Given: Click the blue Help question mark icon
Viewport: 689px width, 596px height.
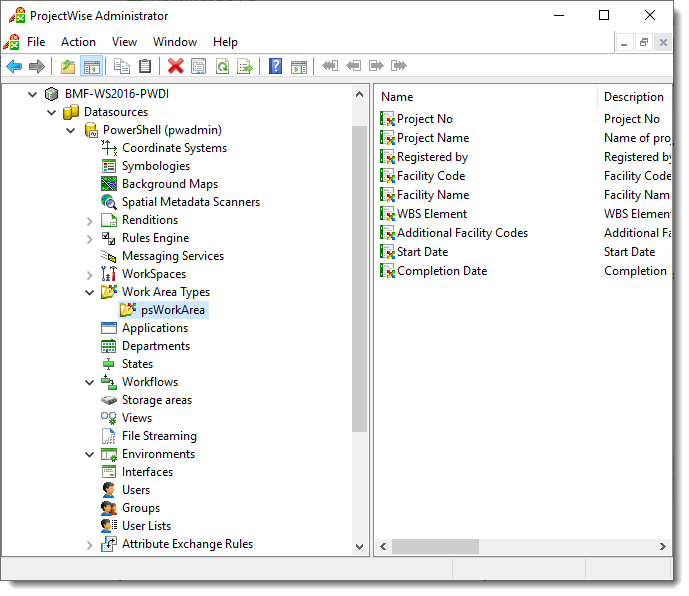Looking at the screenshot, I should click(275, 66).
